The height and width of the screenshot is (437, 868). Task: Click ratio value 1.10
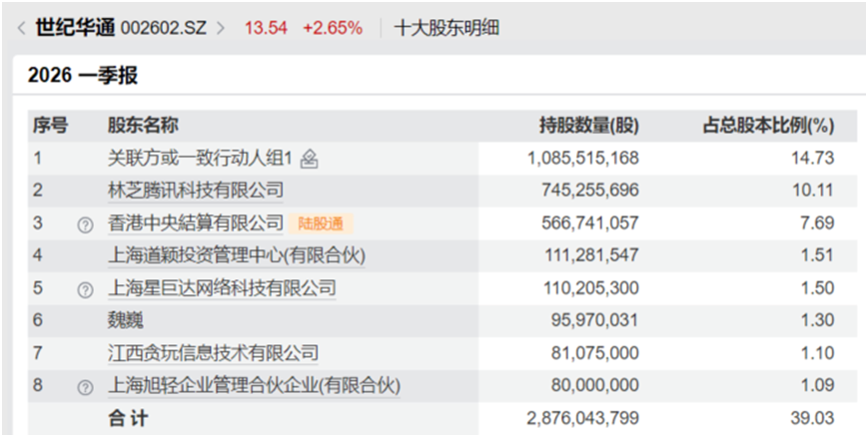coord(817,353)
